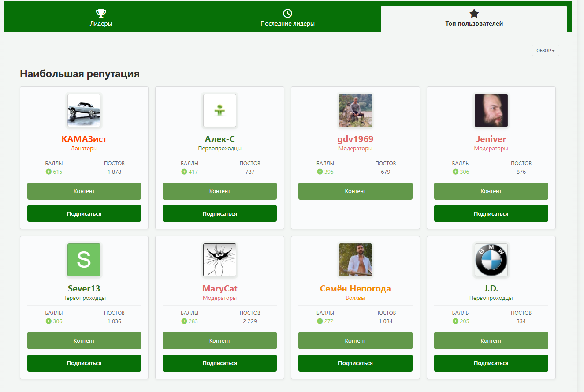
Task: Open КАМАЗист's car avatar
Action: [x=84, y=110]
